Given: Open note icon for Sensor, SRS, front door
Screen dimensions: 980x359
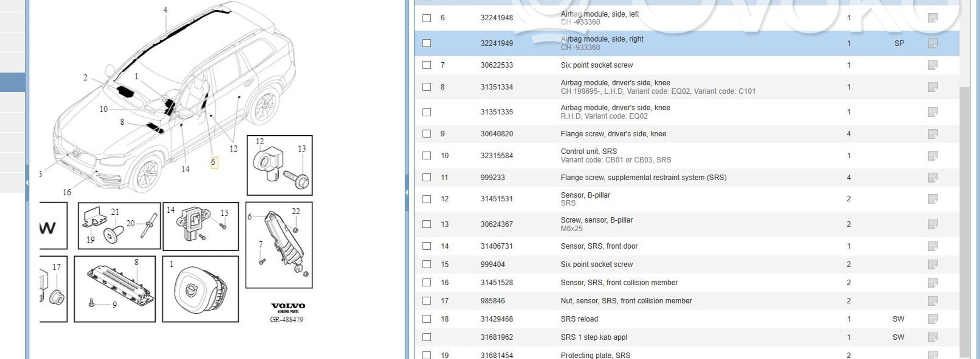Looking at the screenshot, I should click(932, 246).
